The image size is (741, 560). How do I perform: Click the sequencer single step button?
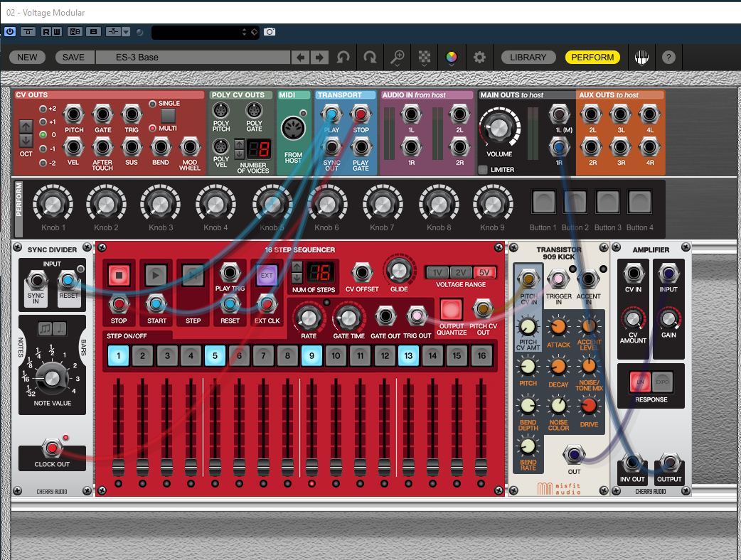[193, 275]
